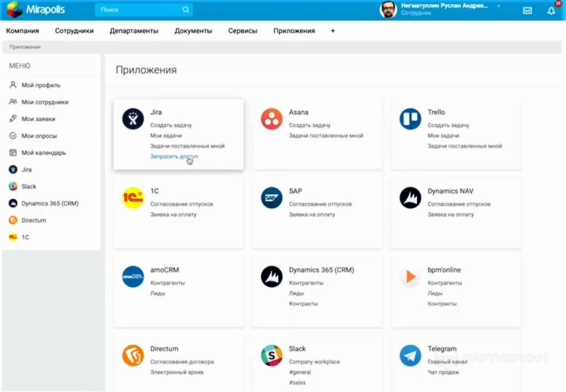Click the amoCRM app icon

point(133,276)
